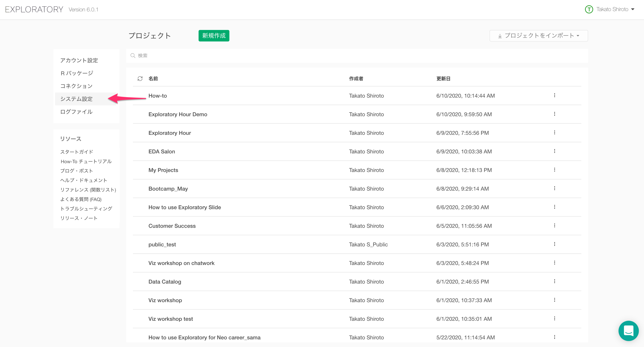This screenshot has height=347, width=644.
Task: Open the three-dot menu for Customer Success
Action: 554,226
